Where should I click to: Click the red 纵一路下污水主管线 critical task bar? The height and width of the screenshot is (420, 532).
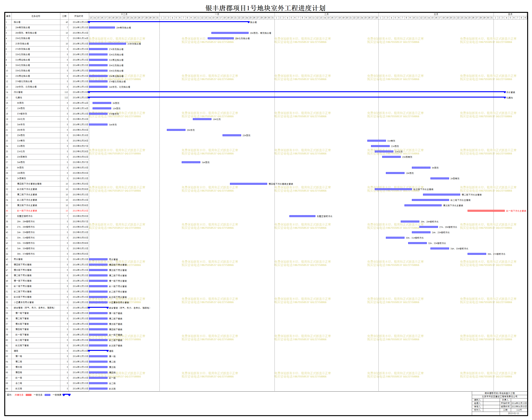486,211
